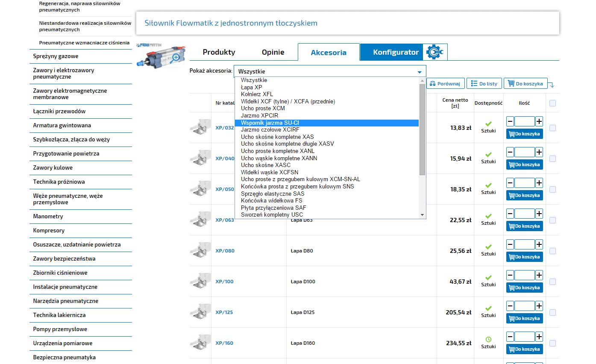Increase quantity for the 22,55 zł row
This screenshot has width=596, height=364.
539,214
